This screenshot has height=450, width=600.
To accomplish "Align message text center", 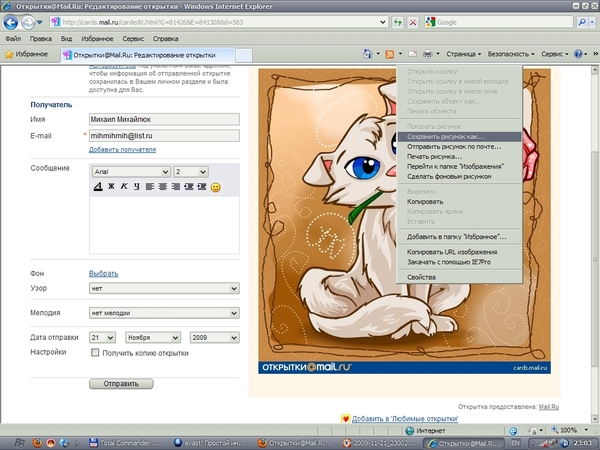I will [163, 186].
